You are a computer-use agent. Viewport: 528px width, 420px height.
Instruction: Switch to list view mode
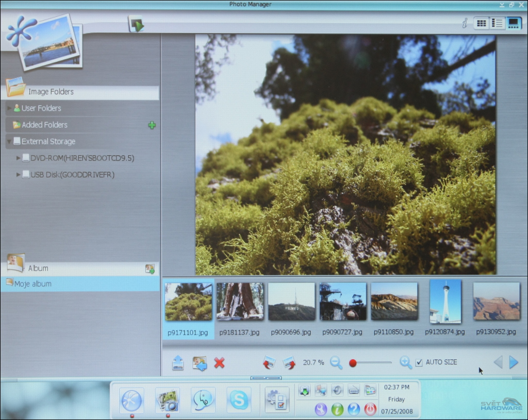(497, 23)
